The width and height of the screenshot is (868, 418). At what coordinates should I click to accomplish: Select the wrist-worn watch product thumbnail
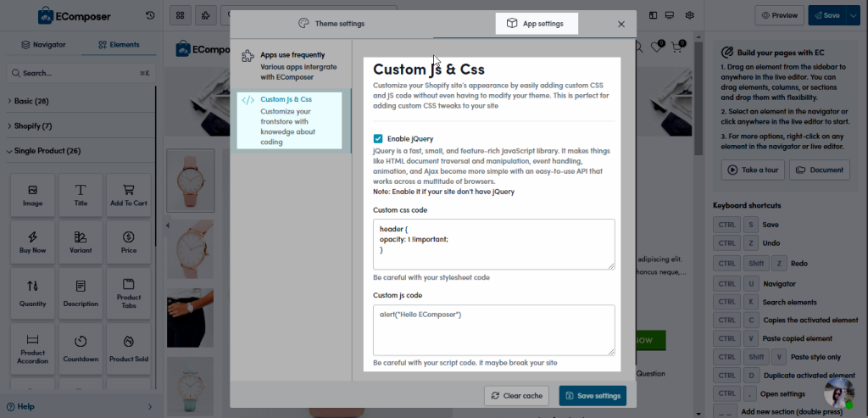pos(191,318)
